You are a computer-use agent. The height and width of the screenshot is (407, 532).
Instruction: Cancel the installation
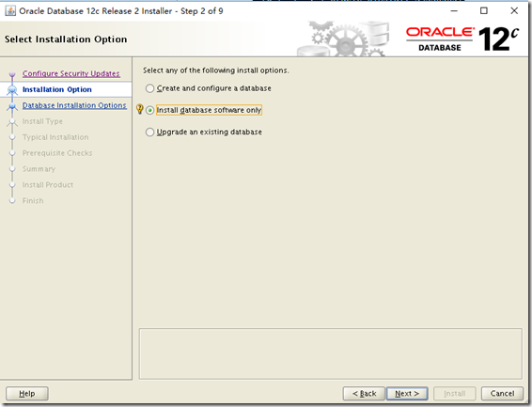502,394
